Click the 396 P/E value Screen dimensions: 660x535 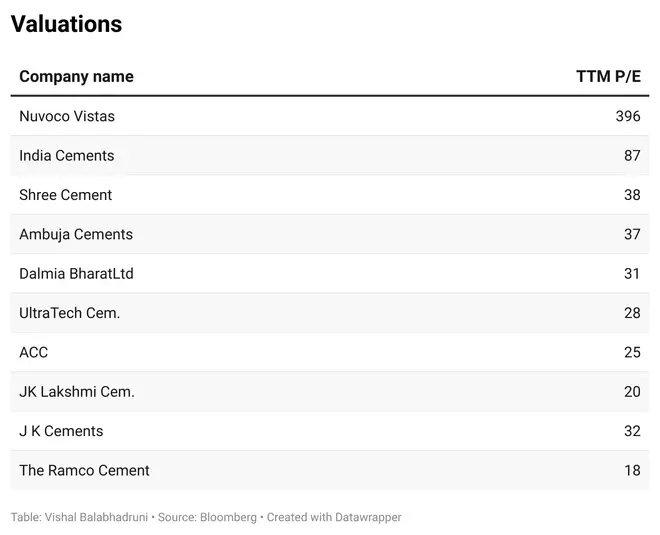point(628,116)
